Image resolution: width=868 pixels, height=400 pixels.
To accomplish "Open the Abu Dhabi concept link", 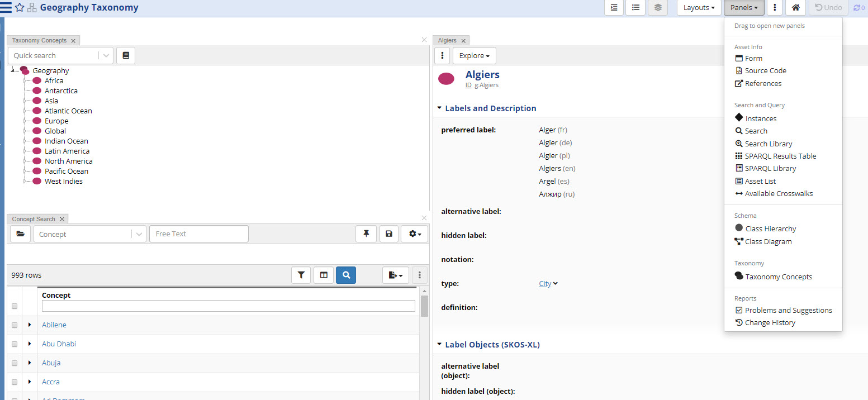I will coord(59,344).
